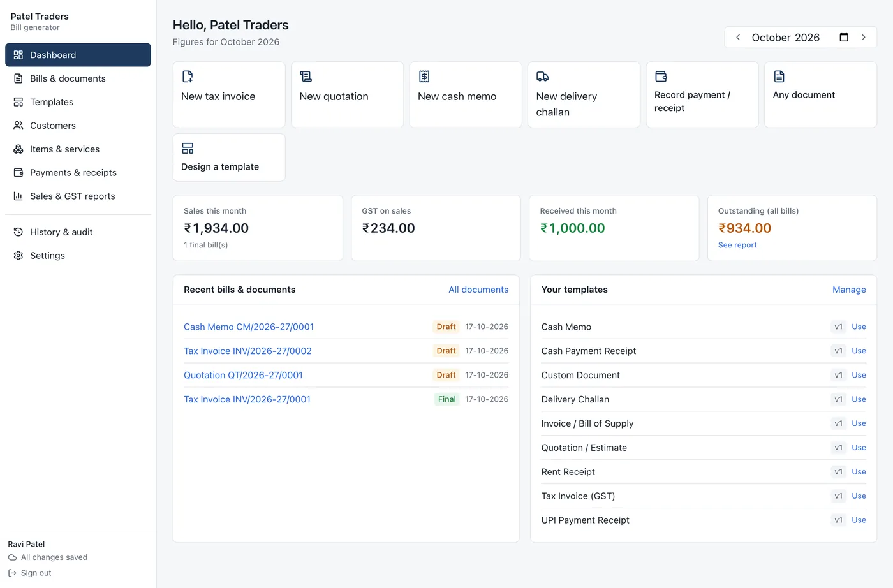Click the All changes saved status
This screenshot has height=588, width=893.
coord(48,557)
